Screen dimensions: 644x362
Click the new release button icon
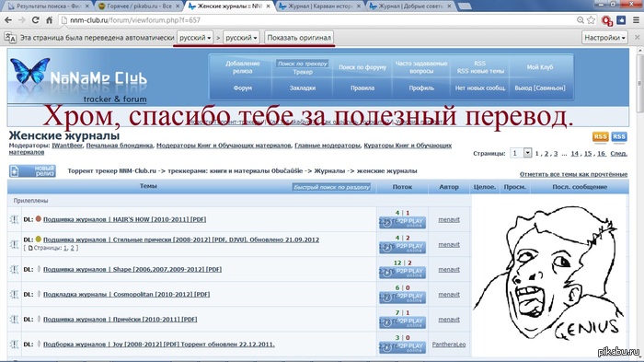tap(32, 170)
